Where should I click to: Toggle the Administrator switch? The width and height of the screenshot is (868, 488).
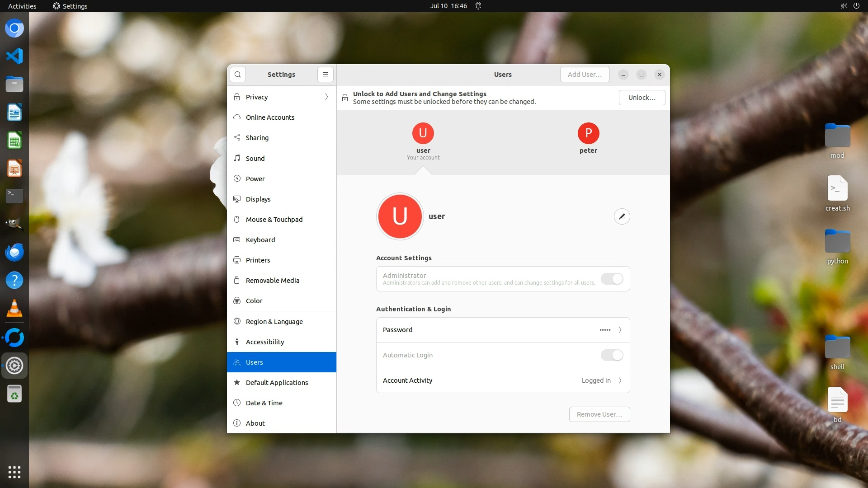pos(612,279)
